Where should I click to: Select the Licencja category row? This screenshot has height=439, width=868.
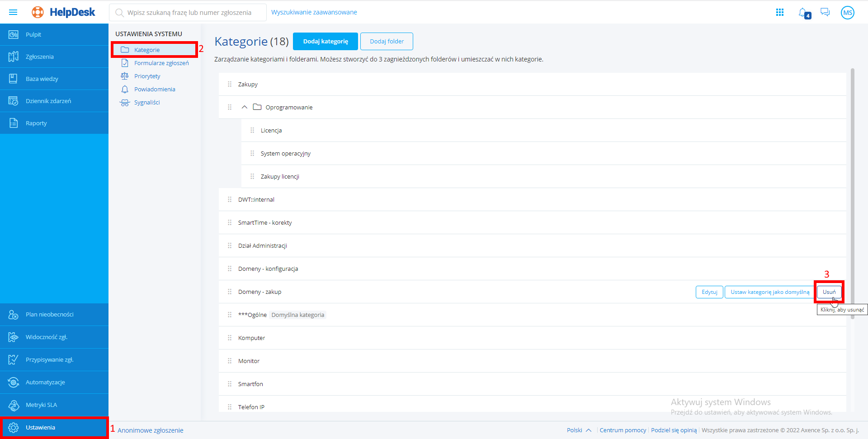click(543, 130)
